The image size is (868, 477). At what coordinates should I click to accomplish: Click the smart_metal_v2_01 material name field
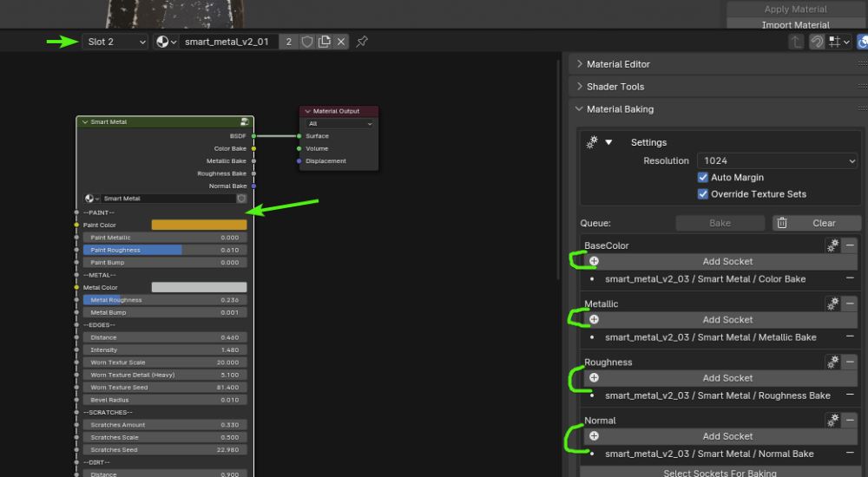(228, 42)
